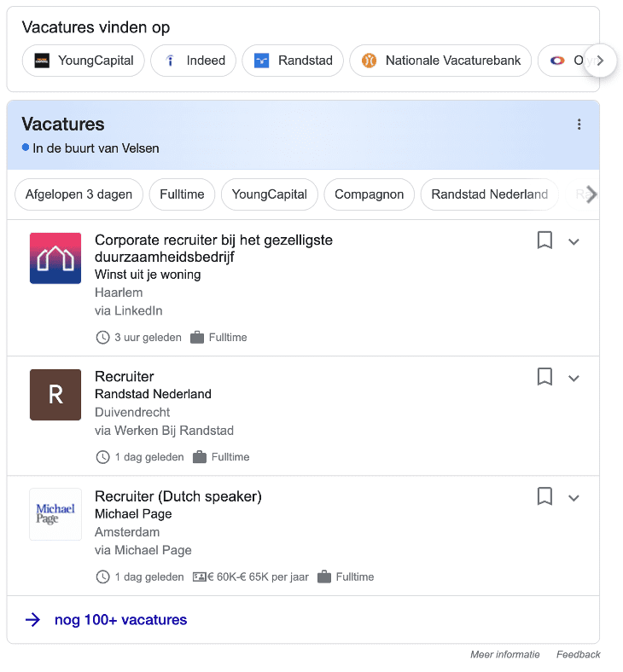Click 'Randstad Nederland' company name in listing
Screen dimensions: 623x672
click(153, 394)
